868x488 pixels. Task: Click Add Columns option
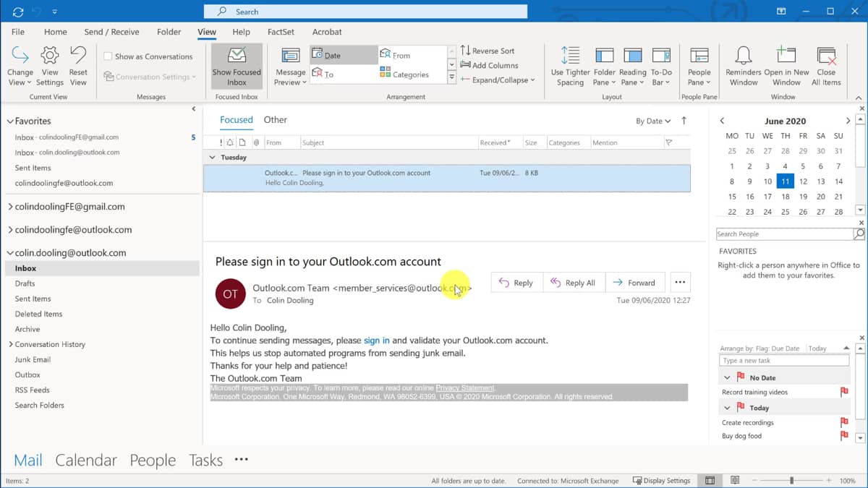click(x=489, y=65)
